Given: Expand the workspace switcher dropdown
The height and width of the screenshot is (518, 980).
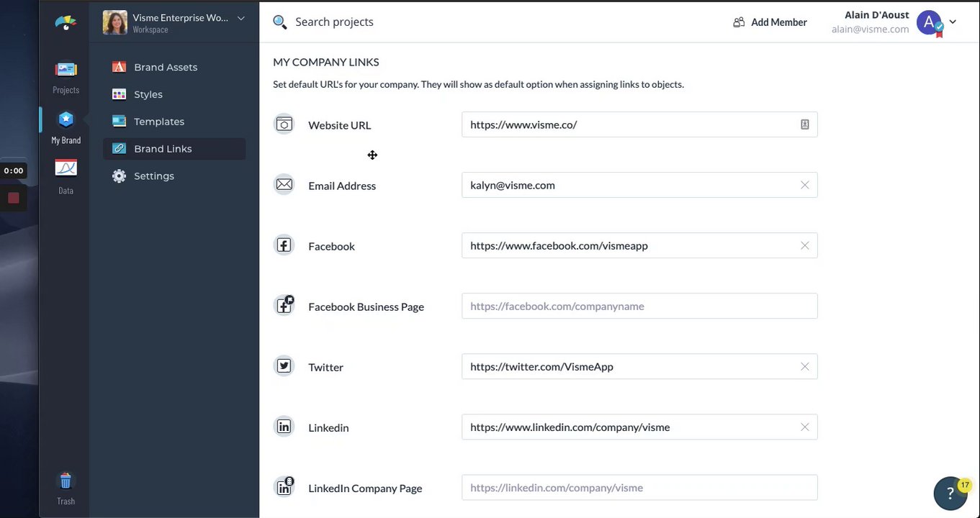Looking at the screenshot, I should (240, 18).
